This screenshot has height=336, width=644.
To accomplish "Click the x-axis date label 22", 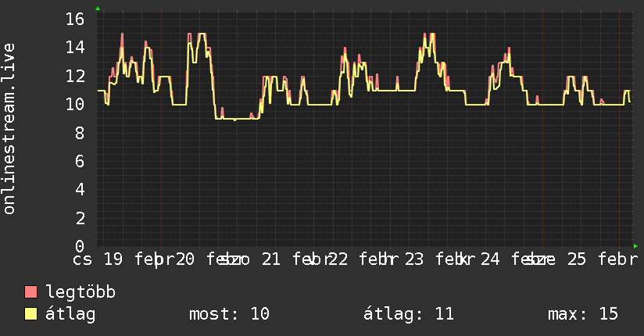I will 338,259.
